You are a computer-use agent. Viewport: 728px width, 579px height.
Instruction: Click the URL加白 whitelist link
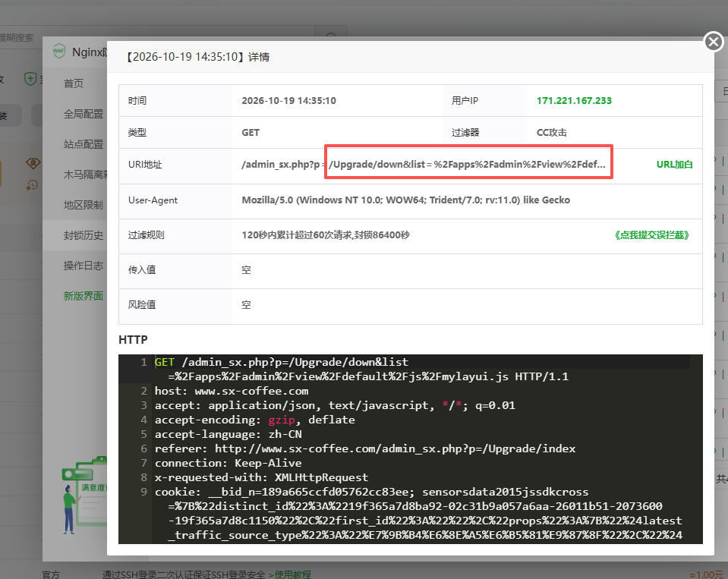674,165
